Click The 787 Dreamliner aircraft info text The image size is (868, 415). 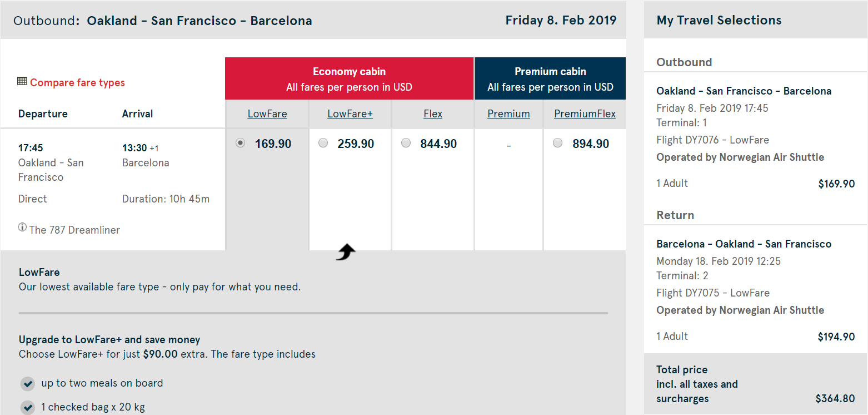click(74, 230)
